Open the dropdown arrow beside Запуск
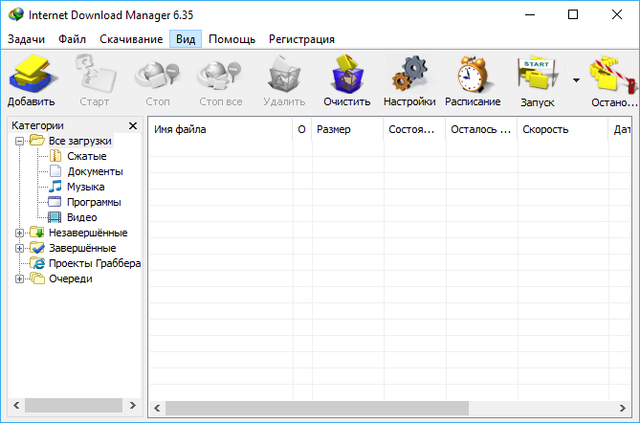The width and height of the screenshot is (640, 423). (x=576, y=80)
